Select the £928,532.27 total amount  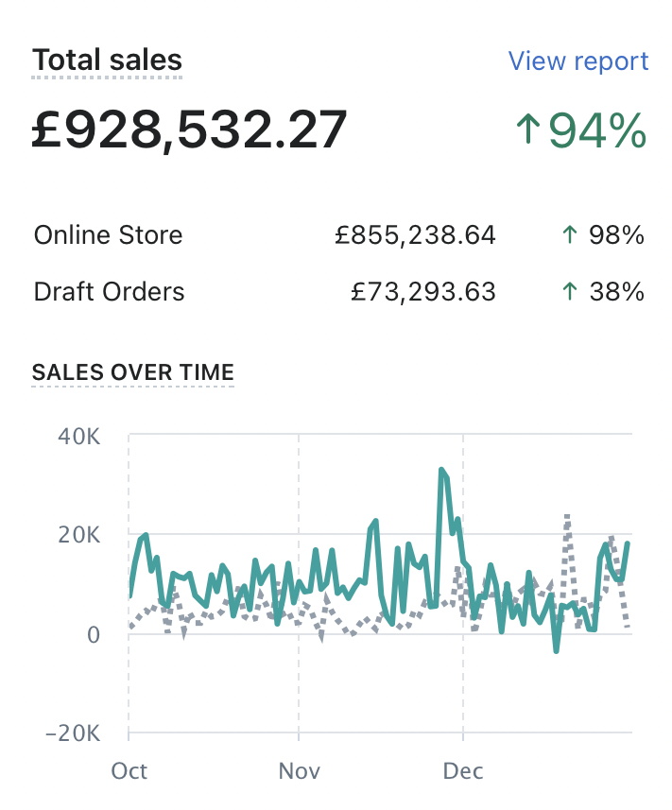click(x=190, y=129)
